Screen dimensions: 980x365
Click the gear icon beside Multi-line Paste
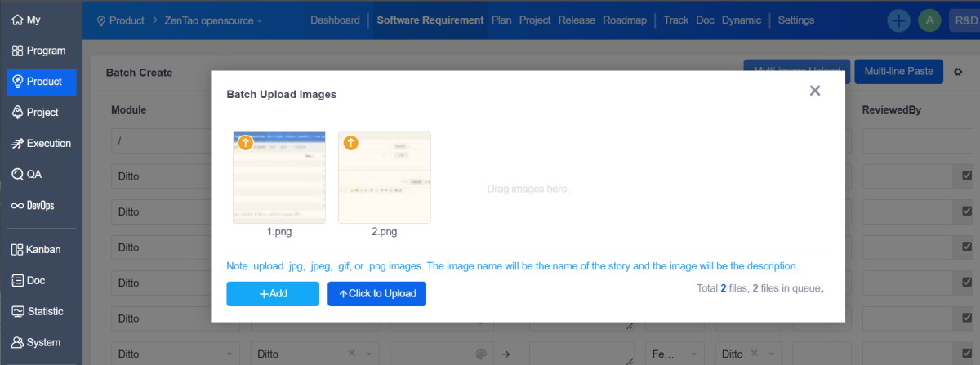pyautogui.click(x=959, y=73)
